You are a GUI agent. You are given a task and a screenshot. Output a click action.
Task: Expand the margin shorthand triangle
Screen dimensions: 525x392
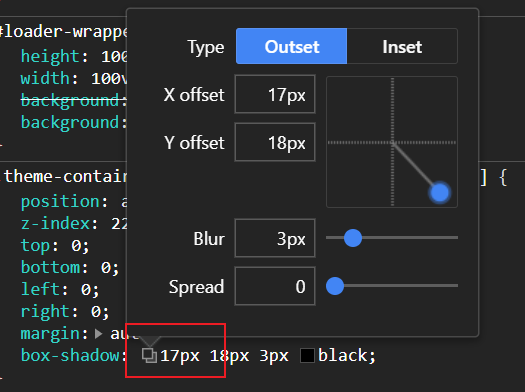(x=98, y=334)
